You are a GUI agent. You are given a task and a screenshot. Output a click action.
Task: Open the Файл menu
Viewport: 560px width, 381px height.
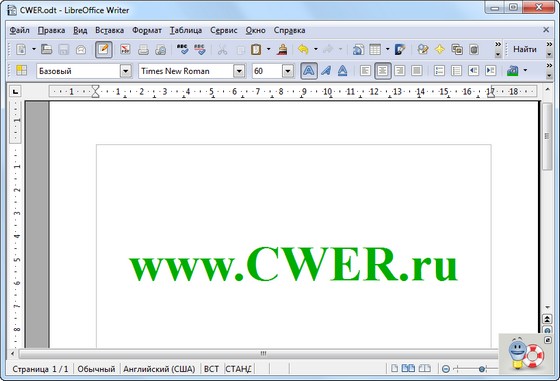pyautogui.click(x=19, y=30)
